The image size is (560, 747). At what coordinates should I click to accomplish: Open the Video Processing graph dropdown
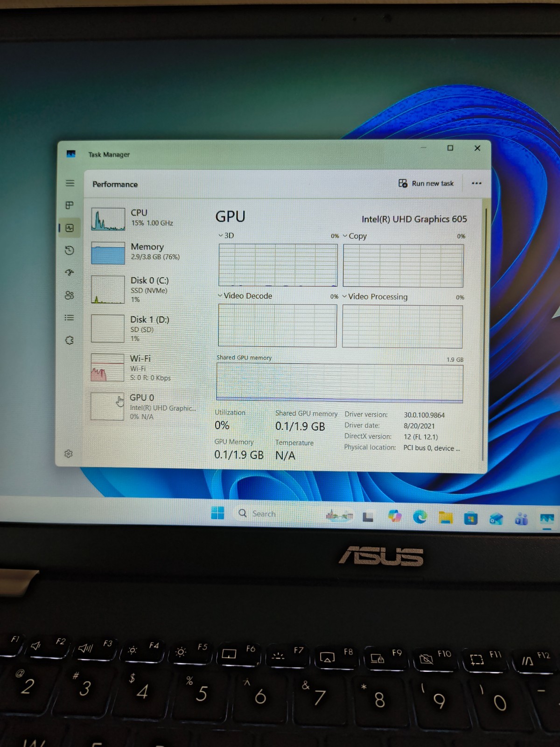[345, 296]
